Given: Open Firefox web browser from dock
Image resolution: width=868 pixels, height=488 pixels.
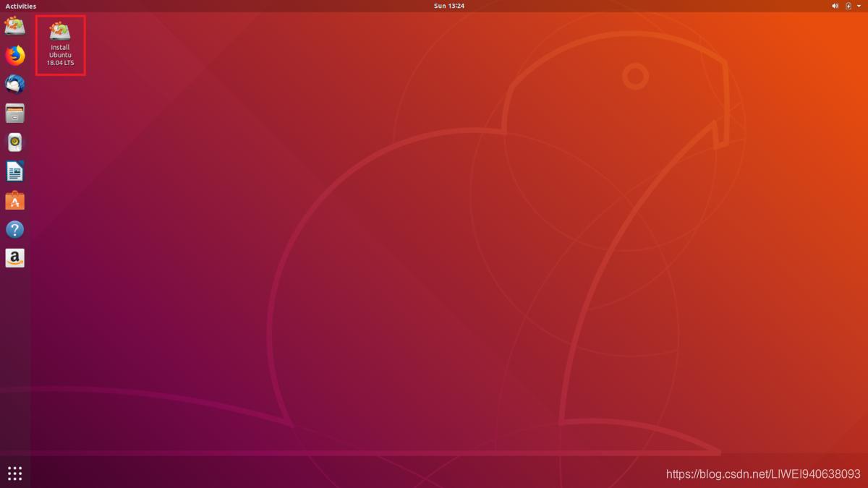Looking at the screenshot, I should click(15, 55).
